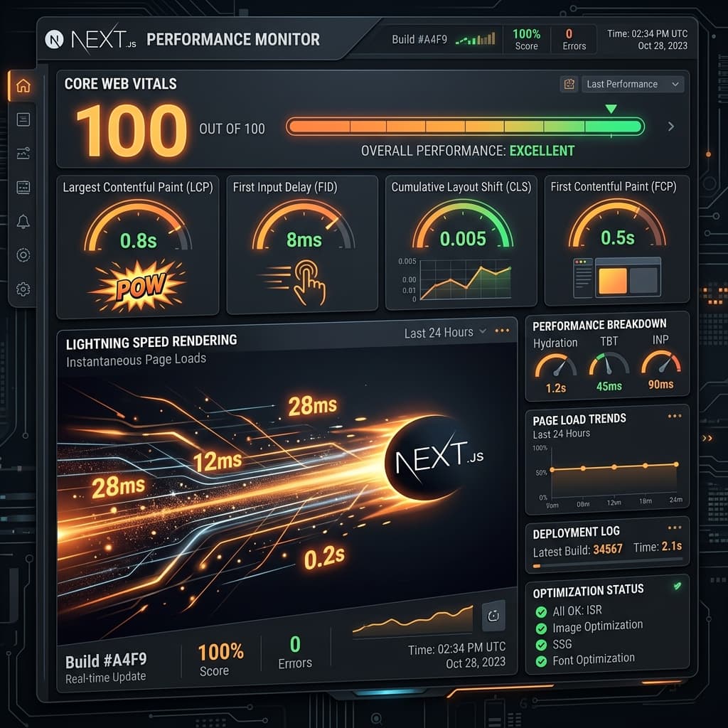Click the Oct 28, 2023 date in header
This screenshot has height=728, width=728.
pos(663,45)
